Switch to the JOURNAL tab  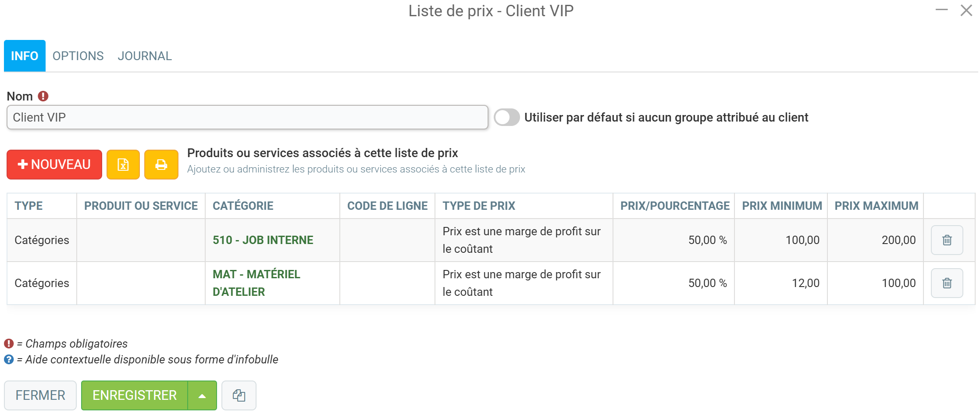pos(145,56)
